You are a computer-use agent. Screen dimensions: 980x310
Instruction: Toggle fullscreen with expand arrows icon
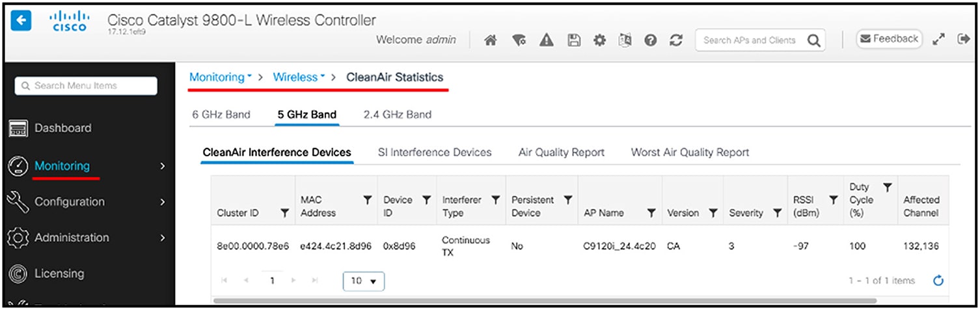tap(938, 40)
